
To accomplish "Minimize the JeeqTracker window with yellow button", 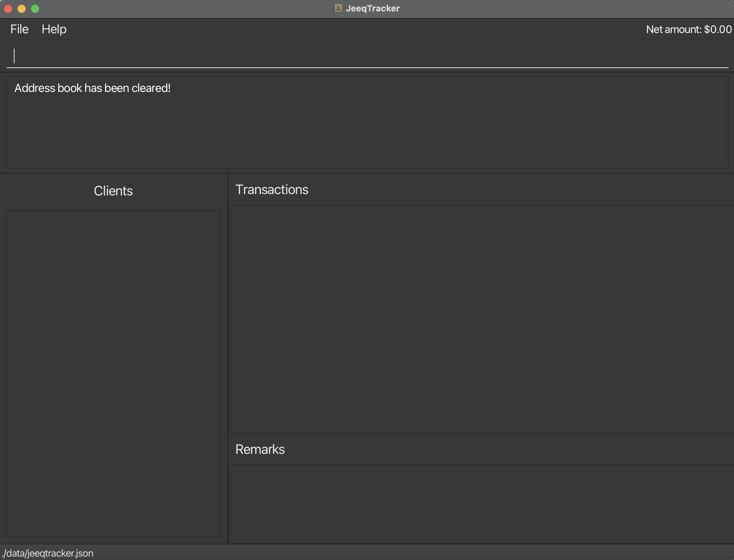I will 22,9.
